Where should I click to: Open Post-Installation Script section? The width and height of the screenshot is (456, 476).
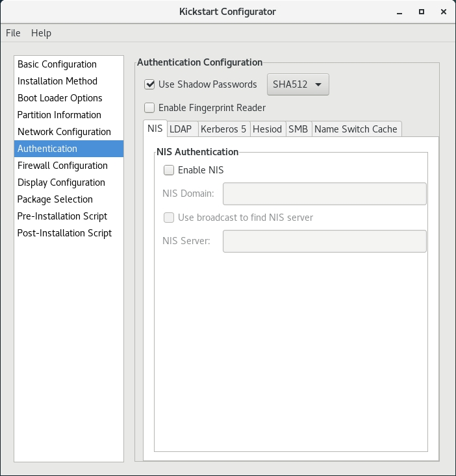coord(64,233)
